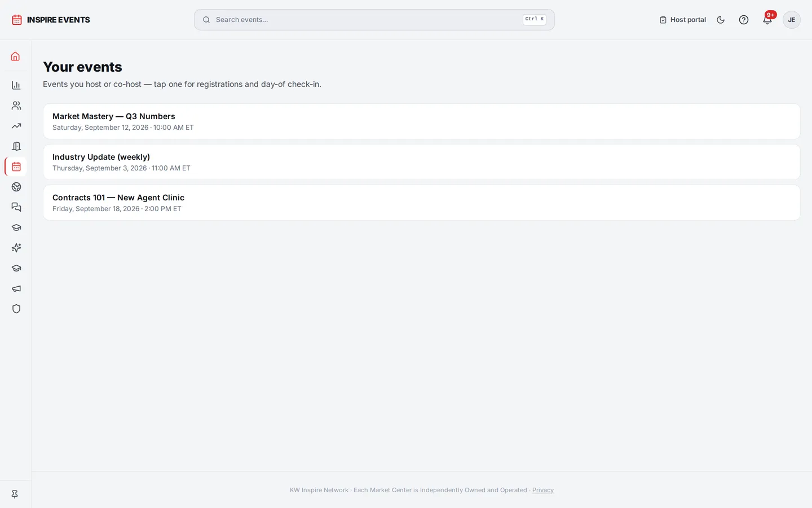Open notifications bell with 9+ badge

point(767,20)
